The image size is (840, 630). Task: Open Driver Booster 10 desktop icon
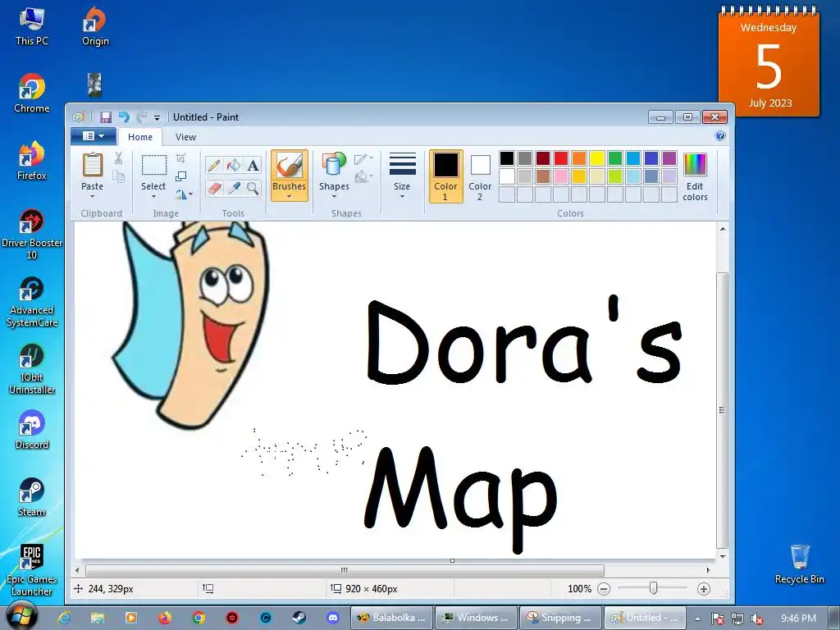click(x=32, y=234)
